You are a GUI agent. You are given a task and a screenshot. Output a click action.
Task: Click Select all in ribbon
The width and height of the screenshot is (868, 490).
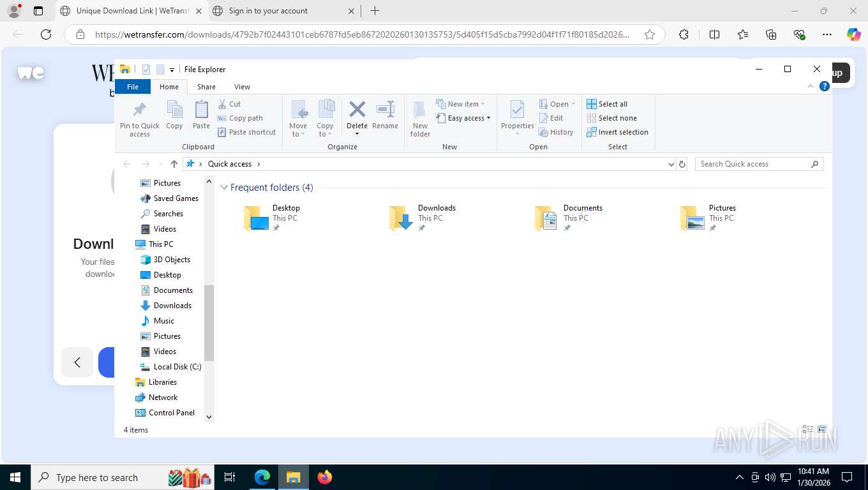coord(607,104)
